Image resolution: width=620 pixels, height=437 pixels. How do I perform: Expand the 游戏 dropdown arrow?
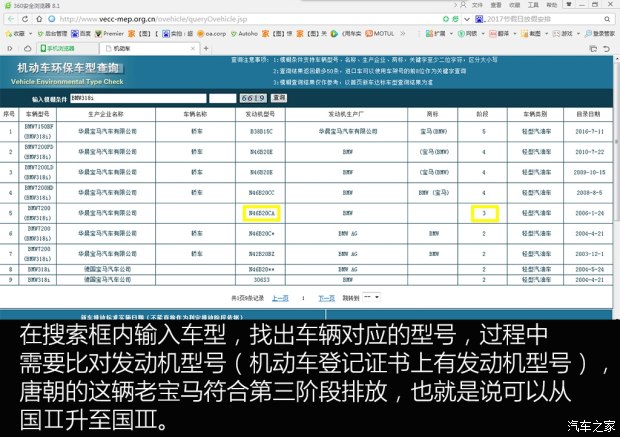(578, 34)
